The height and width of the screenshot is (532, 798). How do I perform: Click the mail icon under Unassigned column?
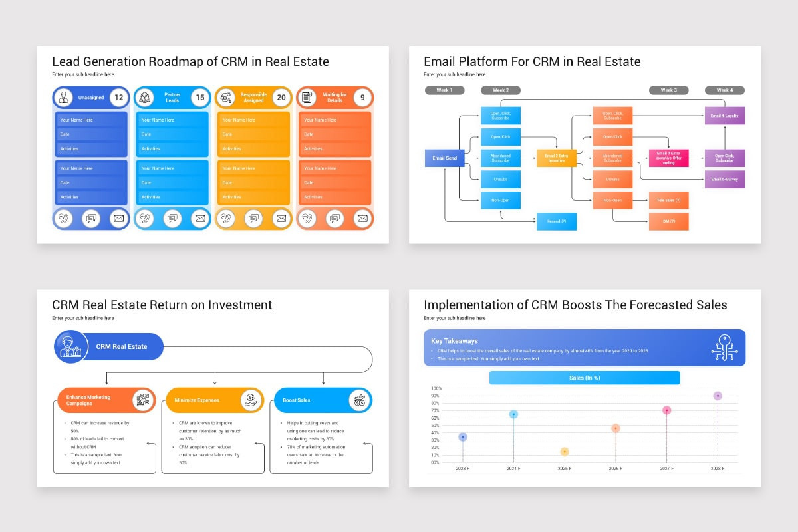click(x=118, y=218)
